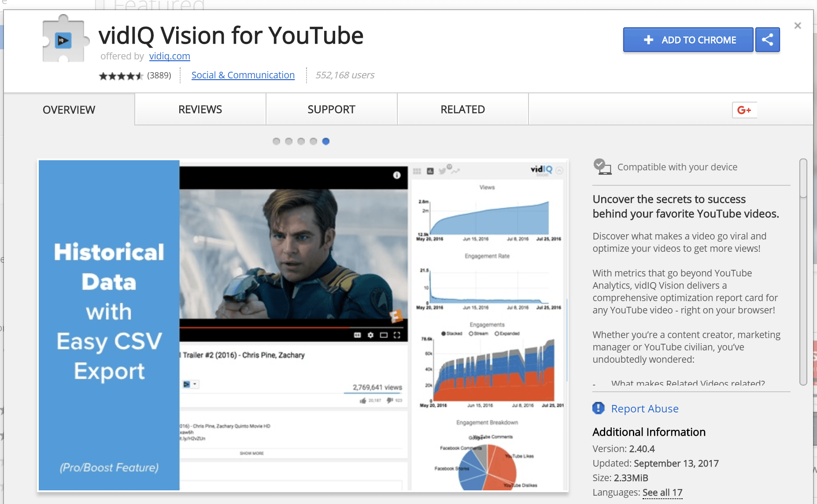Screen dimensions: 817x504
Task: Show the second screenshot slide dot
Action: (x=288, y=141)
